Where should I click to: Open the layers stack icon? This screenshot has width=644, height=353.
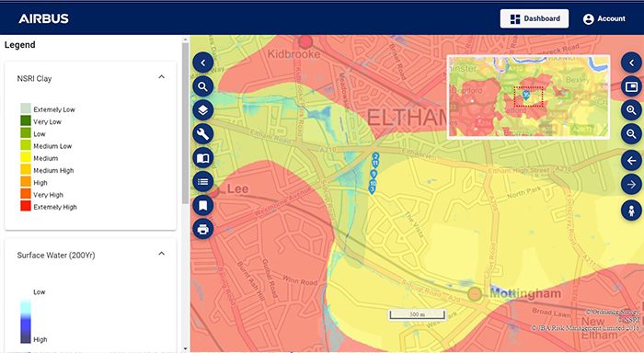pos(203,110)
